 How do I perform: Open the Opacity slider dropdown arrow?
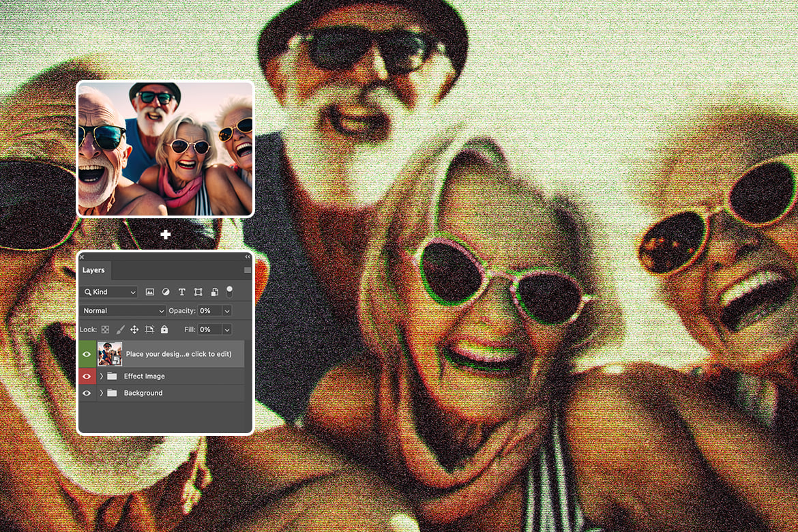coord(227,310)
